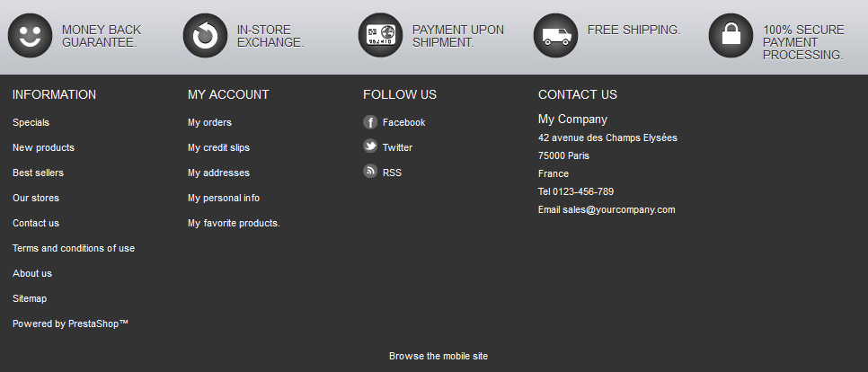
Task: Click the Facebook icon under Follow Us
Action: tap(370, 122)
